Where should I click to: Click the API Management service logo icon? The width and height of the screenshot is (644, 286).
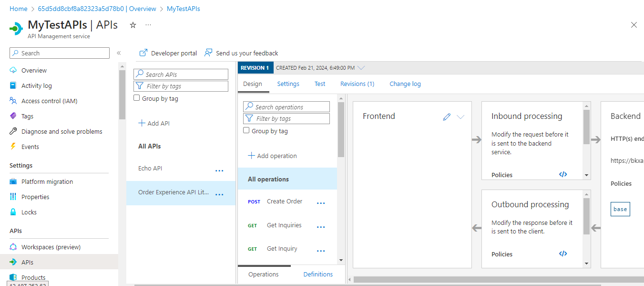click(16, 28)
